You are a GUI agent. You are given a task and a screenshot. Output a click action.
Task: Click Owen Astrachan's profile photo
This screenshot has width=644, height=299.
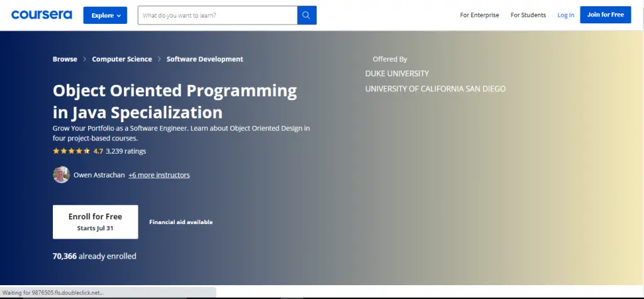61,175
